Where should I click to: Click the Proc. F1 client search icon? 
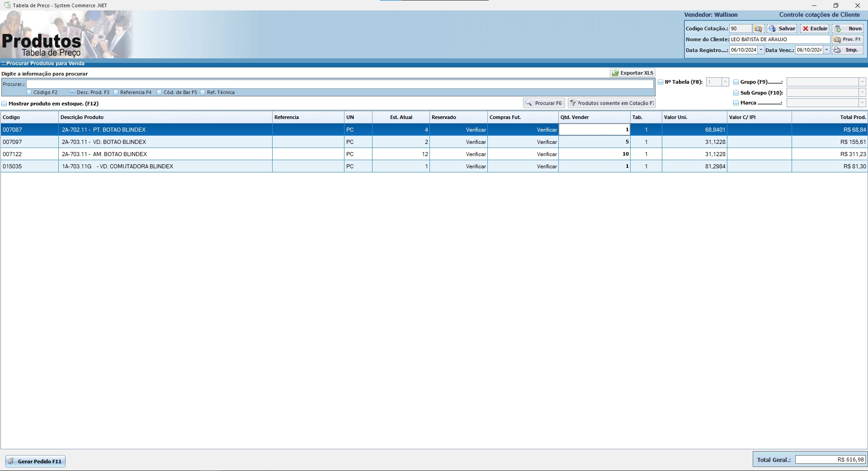pyautogui.click(x=837, y=39)
